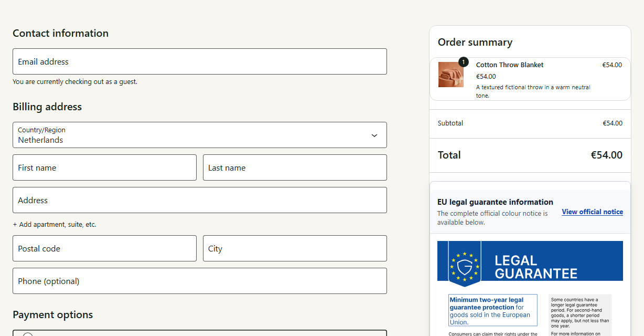
Task: Open the Country/Region Netherlands selector
Action: [x=200, y=135]
